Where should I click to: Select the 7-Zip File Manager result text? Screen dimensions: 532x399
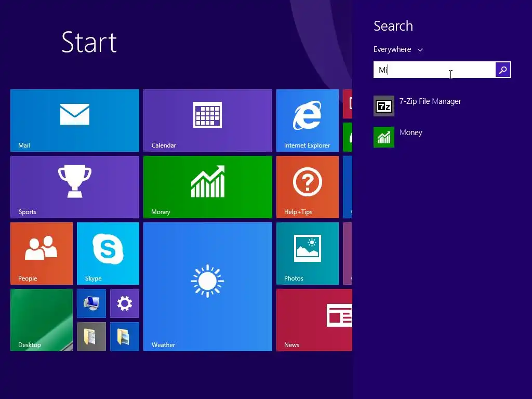pyautogui.click(x=430, y=101)
